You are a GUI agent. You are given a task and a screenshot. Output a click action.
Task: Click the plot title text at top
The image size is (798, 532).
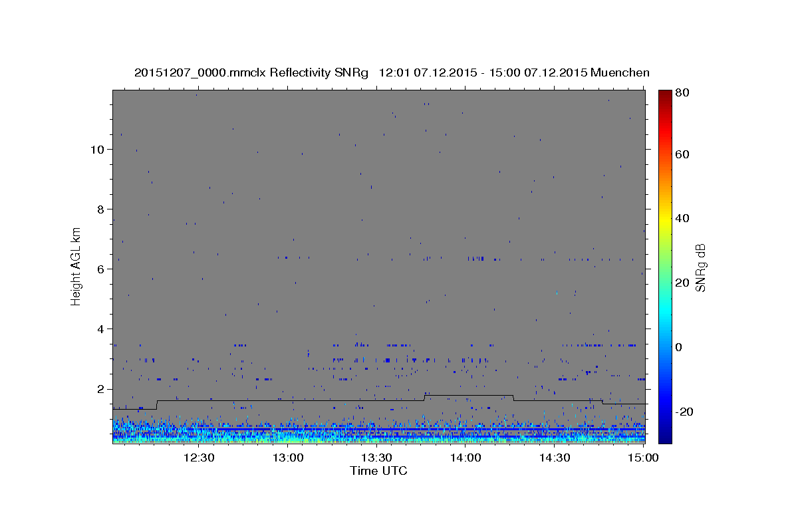[x=392, y=72]
